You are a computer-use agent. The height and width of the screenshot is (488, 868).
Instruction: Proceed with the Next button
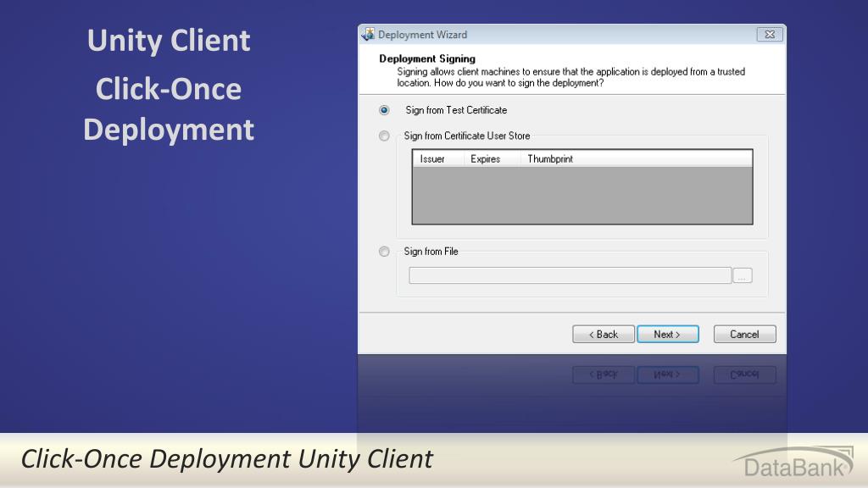click(668, 334)
